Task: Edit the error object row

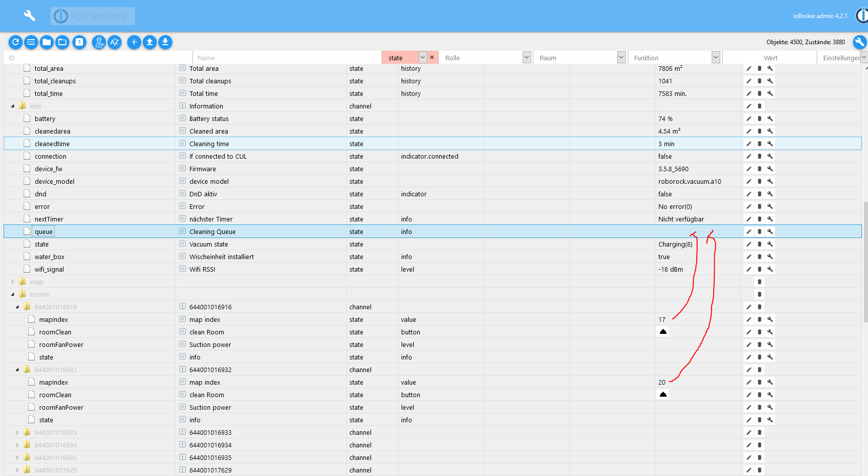Action: click(x=749, y=206)
